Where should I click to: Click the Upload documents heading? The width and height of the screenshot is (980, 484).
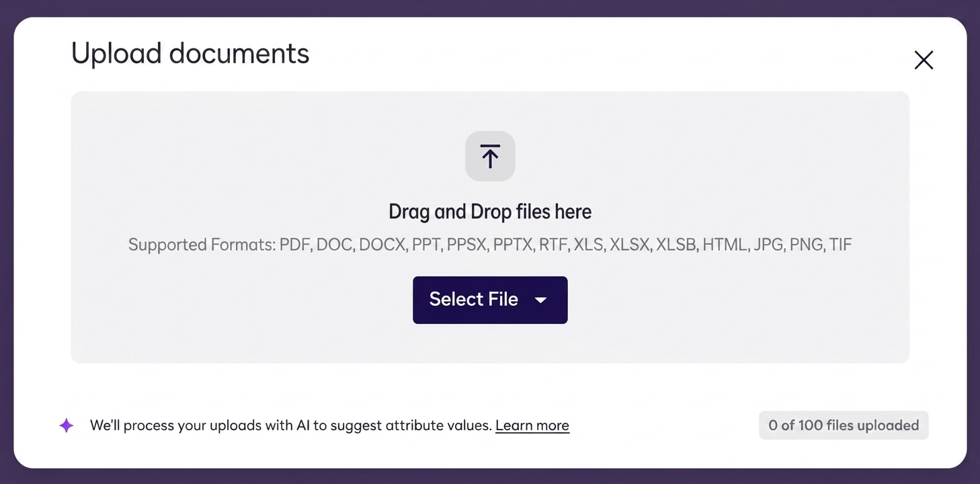[x=190, y=54]
